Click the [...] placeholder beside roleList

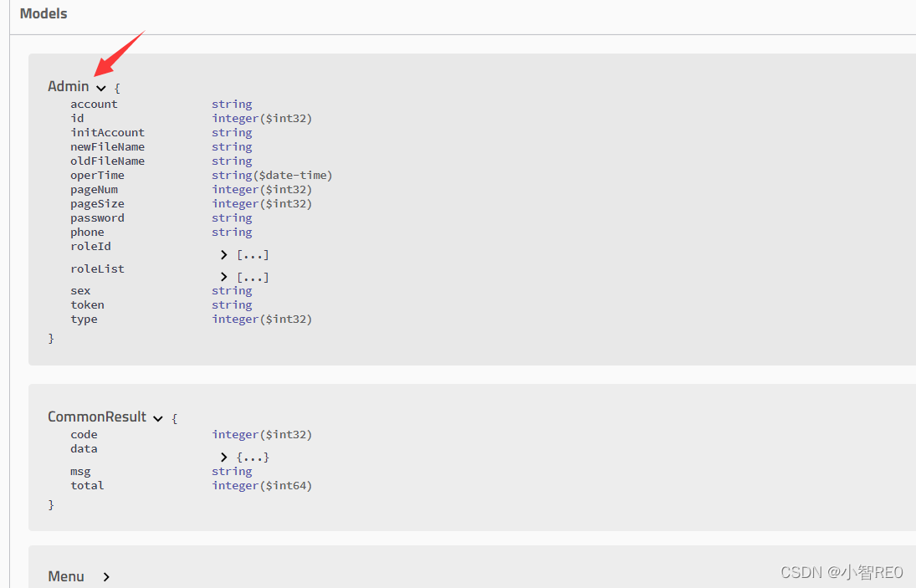253,277
